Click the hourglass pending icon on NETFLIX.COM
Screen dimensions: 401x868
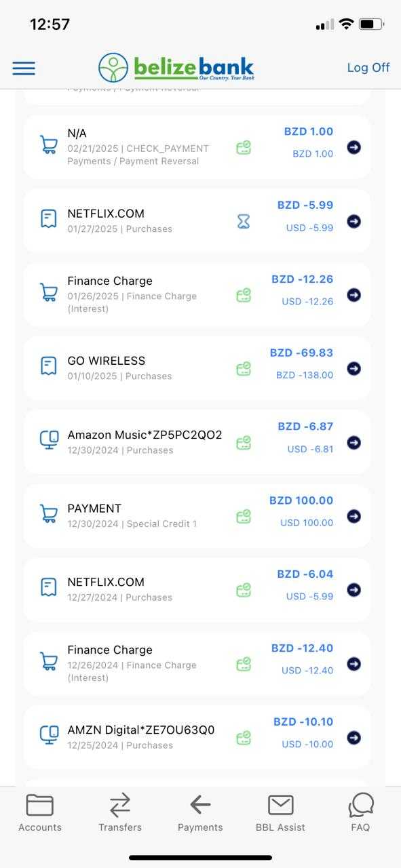(x=244, y=221)
